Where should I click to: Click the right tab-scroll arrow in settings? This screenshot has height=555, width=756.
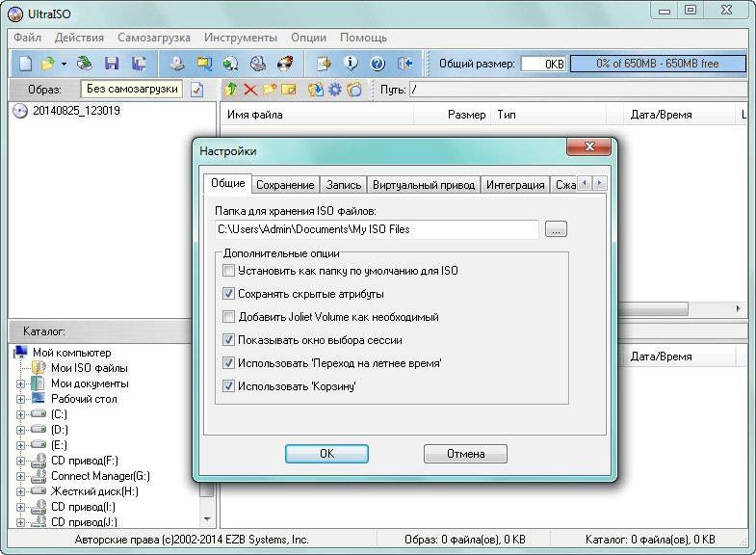point(599,183)
